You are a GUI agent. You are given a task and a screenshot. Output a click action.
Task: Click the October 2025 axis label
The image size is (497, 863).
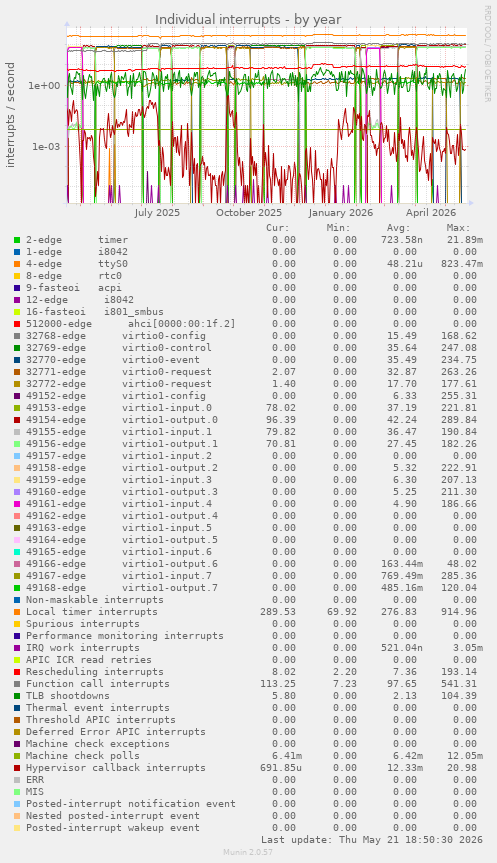[249, 212]
